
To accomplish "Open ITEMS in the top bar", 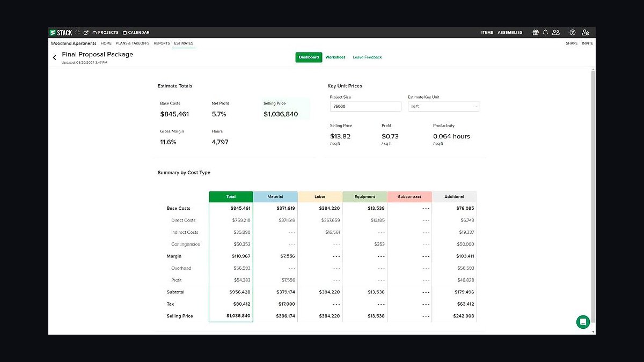I will click(487, 33).
